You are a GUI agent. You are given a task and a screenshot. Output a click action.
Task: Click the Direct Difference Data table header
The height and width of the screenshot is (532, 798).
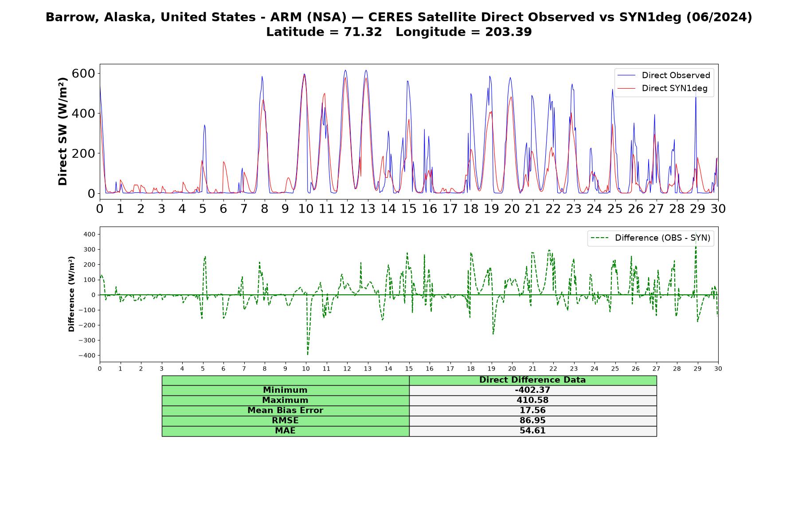coord(532,380)
